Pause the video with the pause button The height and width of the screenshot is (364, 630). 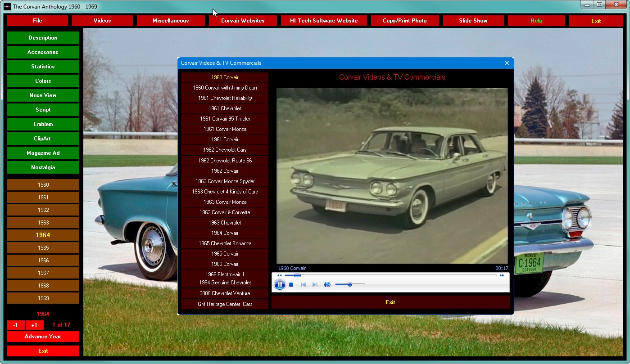coord(280,284)
